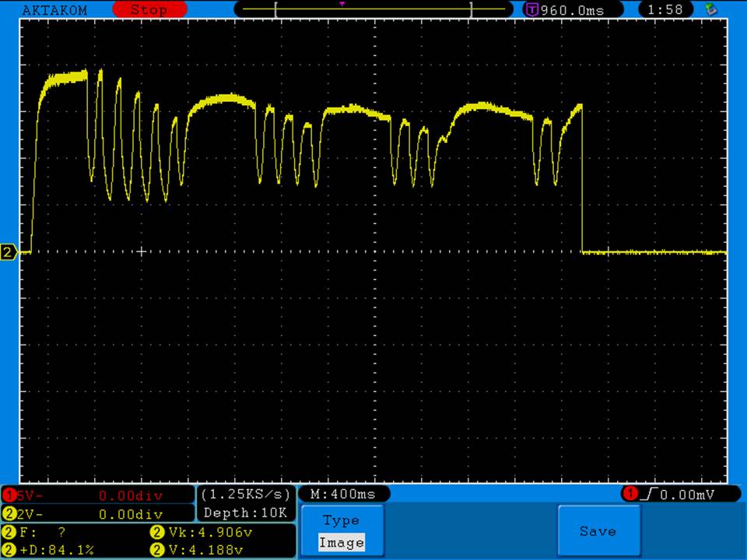Click the Vk 4.906v measurement readout
747x560 pixels.
[201, 533]
